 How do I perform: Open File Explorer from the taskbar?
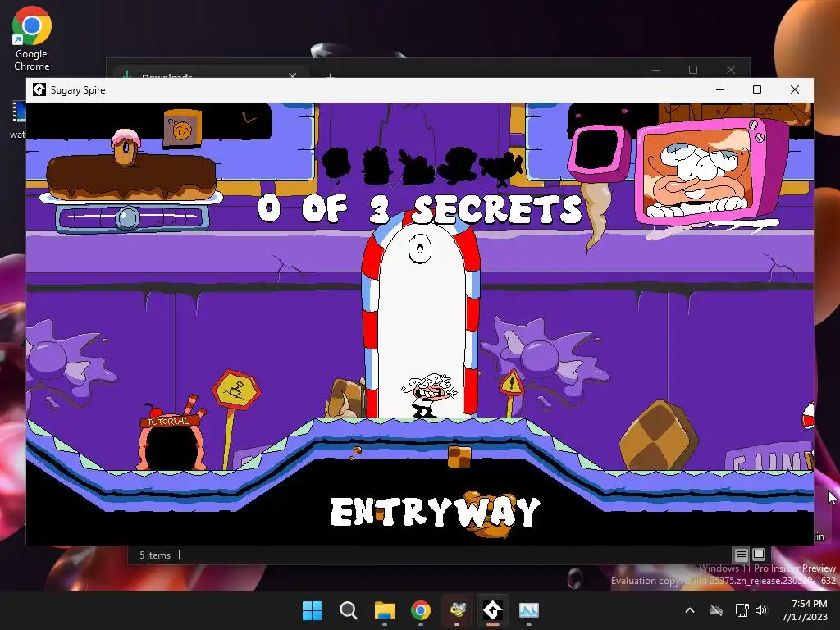point(385,609)
